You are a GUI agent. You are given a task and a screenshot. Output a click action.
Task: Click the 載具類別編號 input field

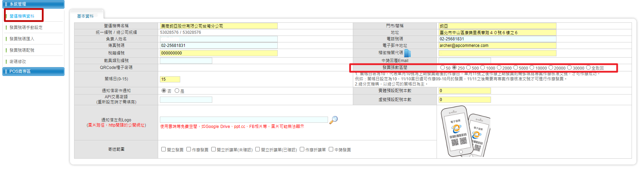[186, 61]
